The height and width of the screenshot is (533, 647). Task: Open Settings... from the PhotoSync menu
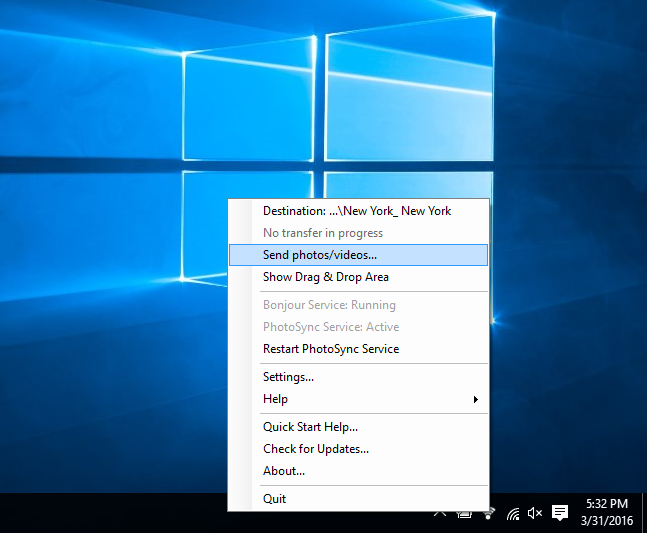pyautogui.click(x=358, y=377)
